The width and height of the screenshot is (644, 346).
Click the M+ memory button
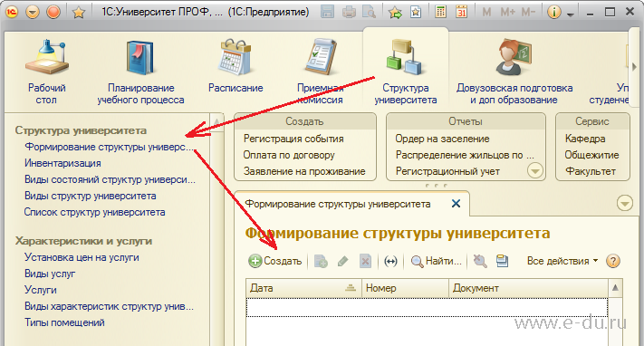[x=507, y=13]
